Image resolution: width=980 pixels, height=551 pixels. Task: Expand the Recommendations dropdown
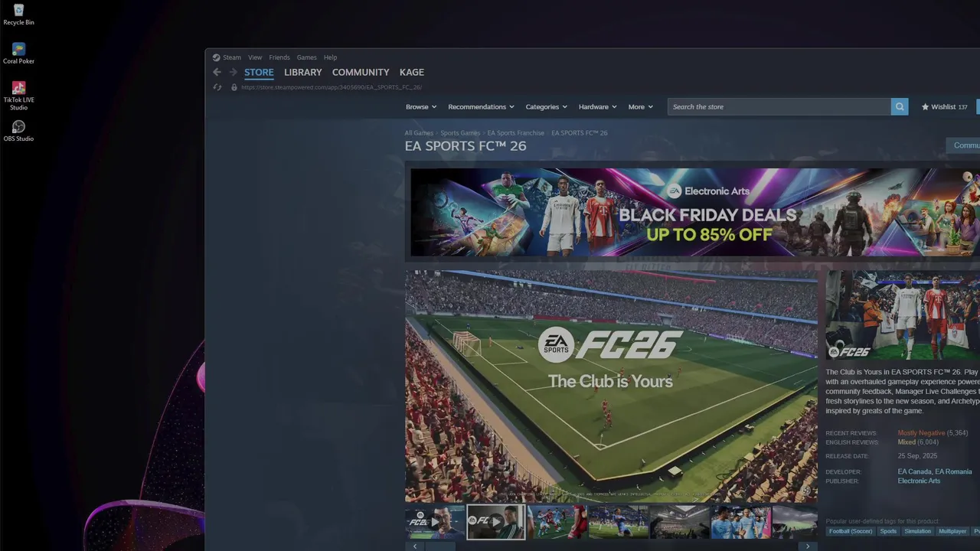click(x=481, y=107)
